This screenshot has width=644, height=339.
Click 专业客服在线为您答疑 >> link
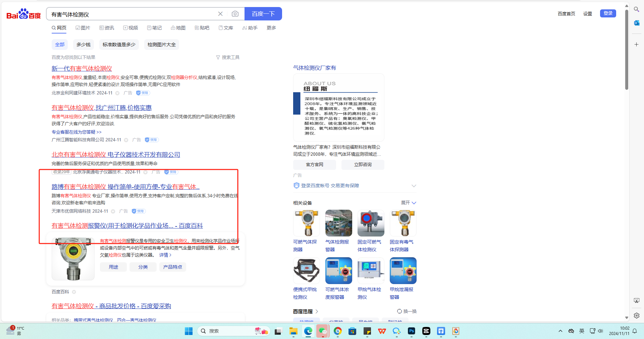[x=76, y=132]
